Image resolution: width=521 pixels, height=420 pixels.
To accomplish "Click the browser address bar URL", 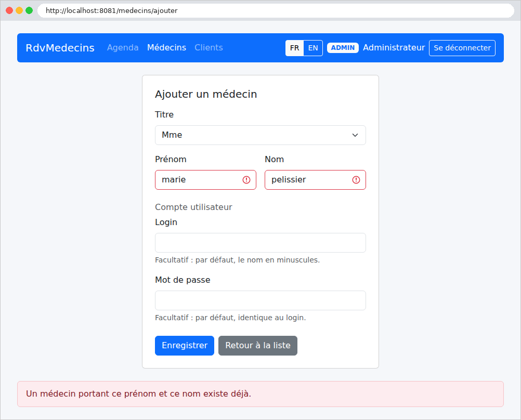I will (x=112, y=10).
